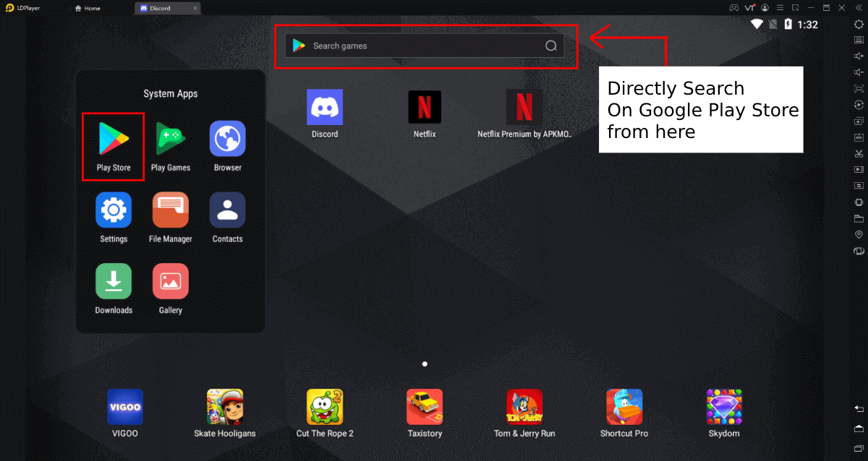Open keyboard mapping in sidebar
The image size is (868, 461).
859,40
